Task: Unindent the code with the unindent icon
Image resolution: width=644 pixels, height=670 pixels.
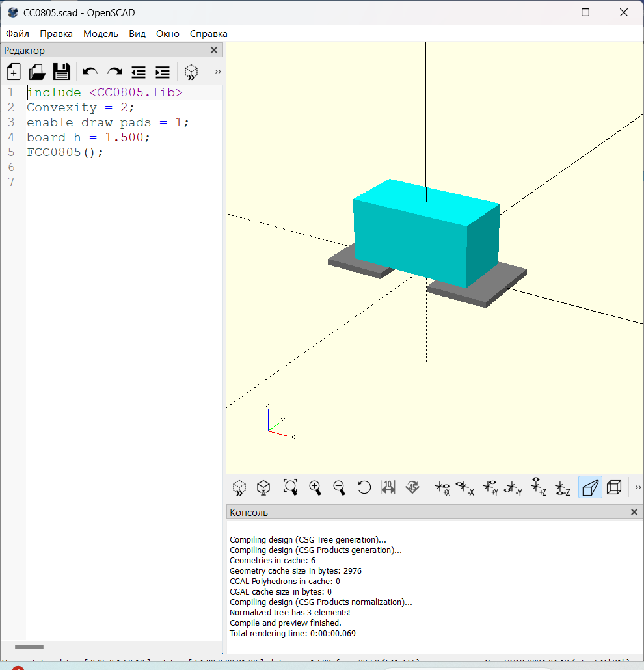Action: coord(139,72)
